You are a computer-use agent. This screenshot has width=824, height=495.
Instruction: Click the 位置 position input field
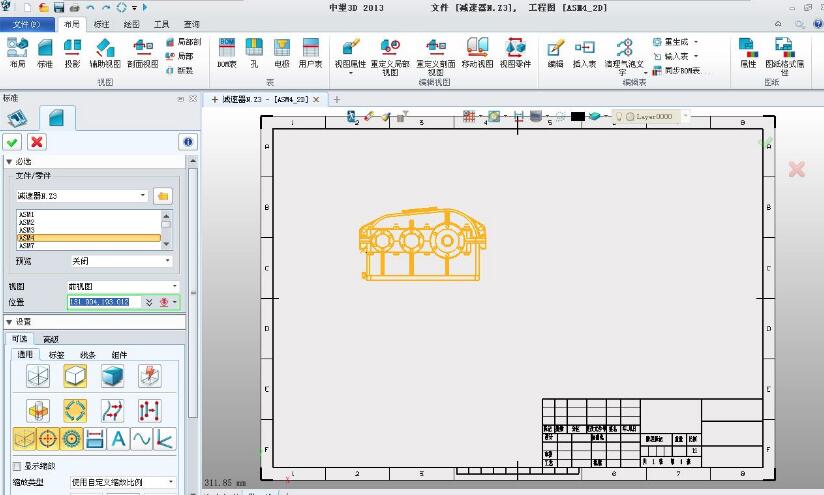[105, 302]
